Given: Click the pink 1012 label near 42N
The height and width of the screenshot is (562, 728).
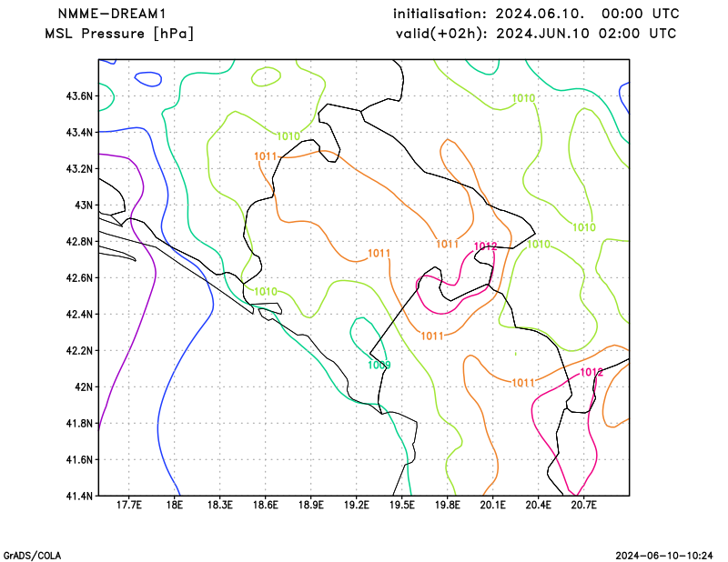Looking at the screenshot, I should 591,372.
